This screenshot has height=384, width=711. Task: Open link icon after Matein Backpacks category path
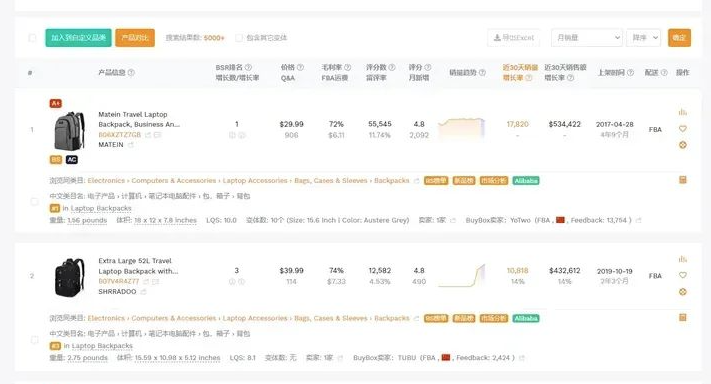[x=416, y=180]
